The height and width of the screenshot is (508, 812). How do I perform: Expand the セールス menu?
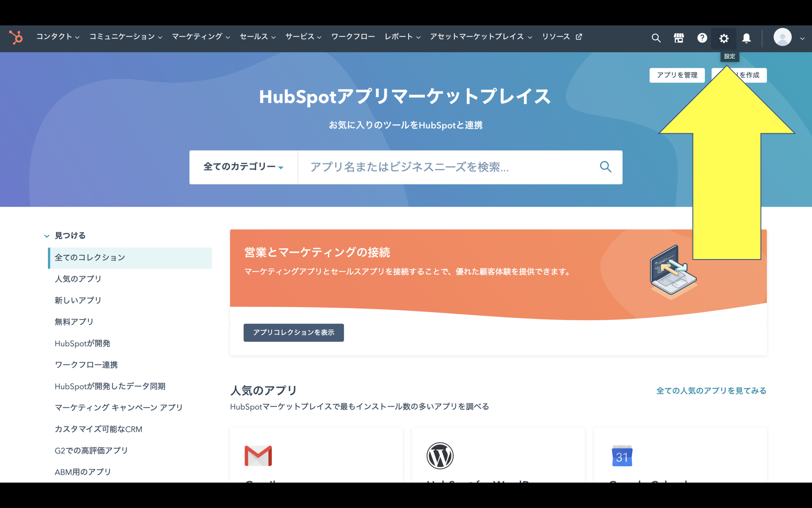pyautogui.click(x=258, y=37)
